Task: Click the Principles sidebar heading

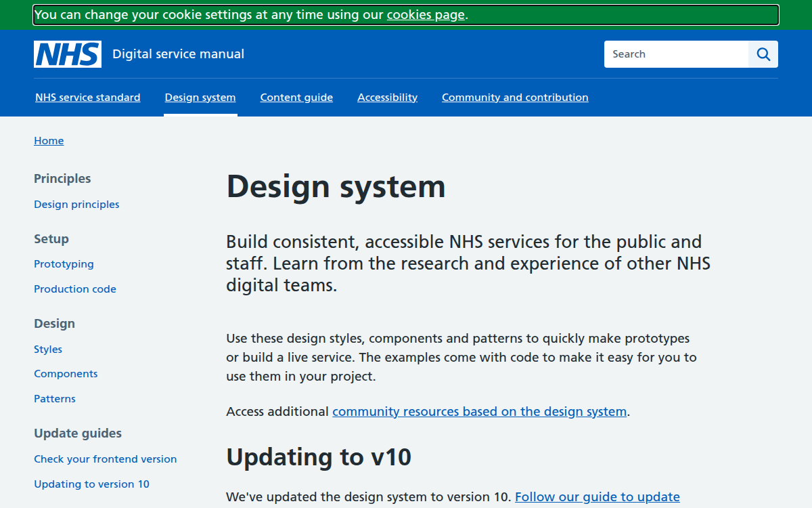Action: pyautogui.click(x=62, y=179)
